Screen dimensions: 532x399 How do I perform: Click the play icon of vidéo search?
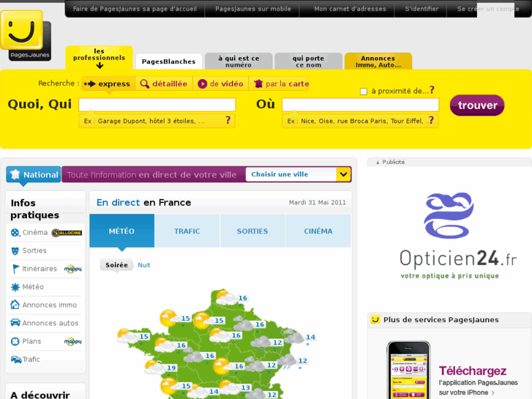point(202,84)
